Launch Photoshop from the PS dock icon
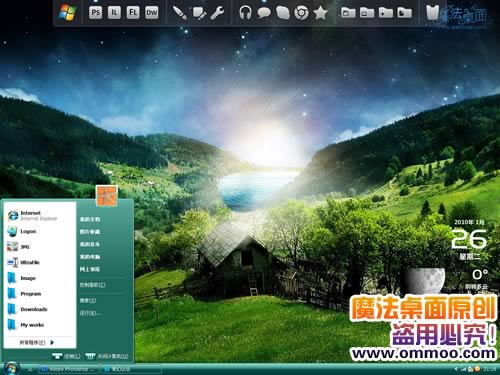The width and height of the screenshot is (500, 375). click(x=95, y=13)
